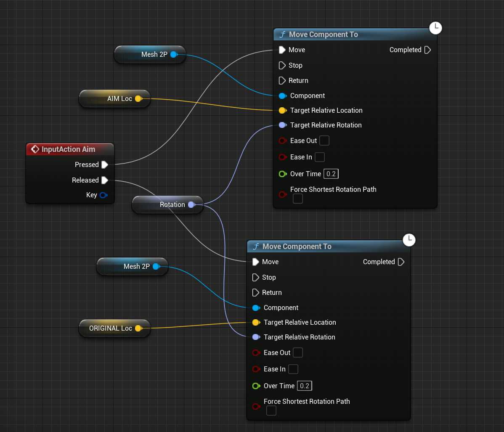Click the Rotation variable's output pin
Viewport: 504px width, 432px height.
click(191, 205)
